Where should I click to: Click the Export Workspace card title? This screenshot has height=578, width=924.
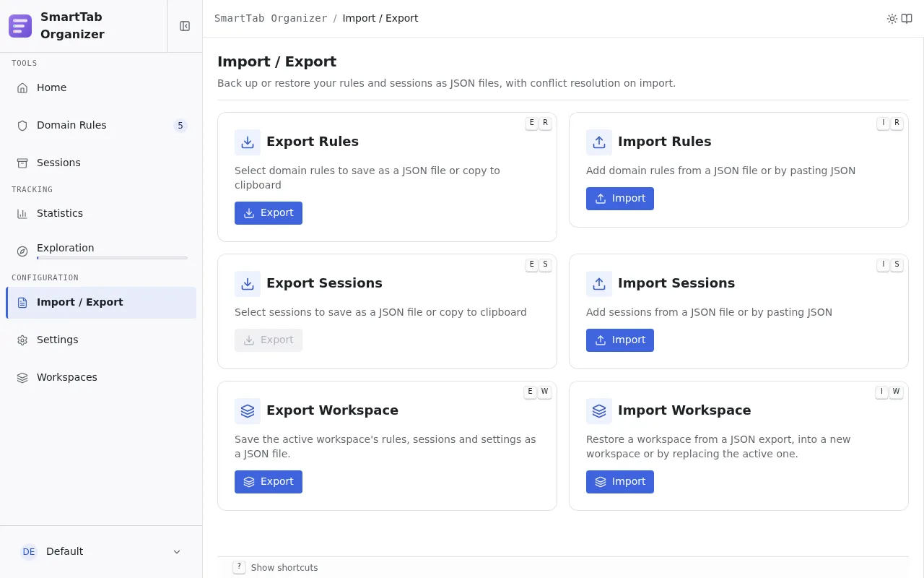click(x=332, y=410)
